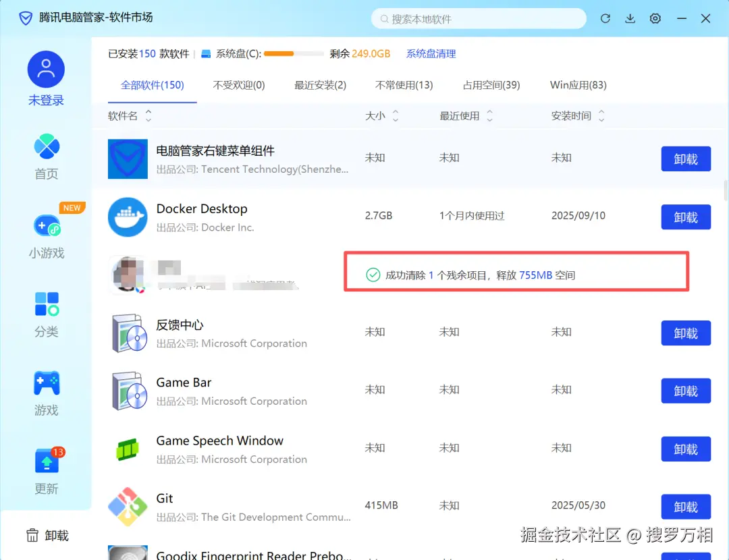Viewport: 729px width, 560px height.
Task: Click the Game Bar installer icon
Action: (129, 391)
